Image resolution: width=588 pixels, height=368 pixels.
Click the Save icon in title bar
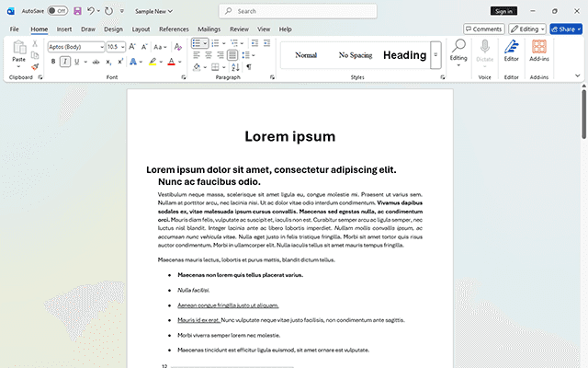coord(77,11)
